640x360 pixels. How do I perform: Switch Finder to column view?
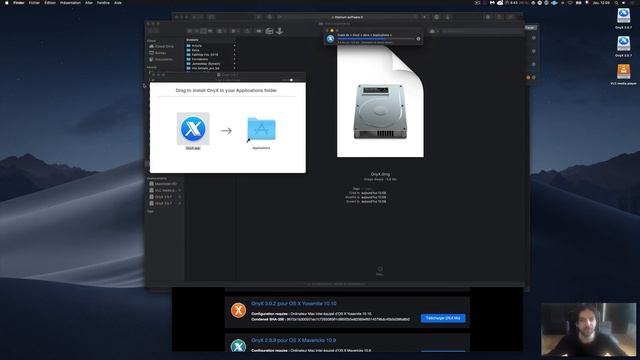point(203,31)
